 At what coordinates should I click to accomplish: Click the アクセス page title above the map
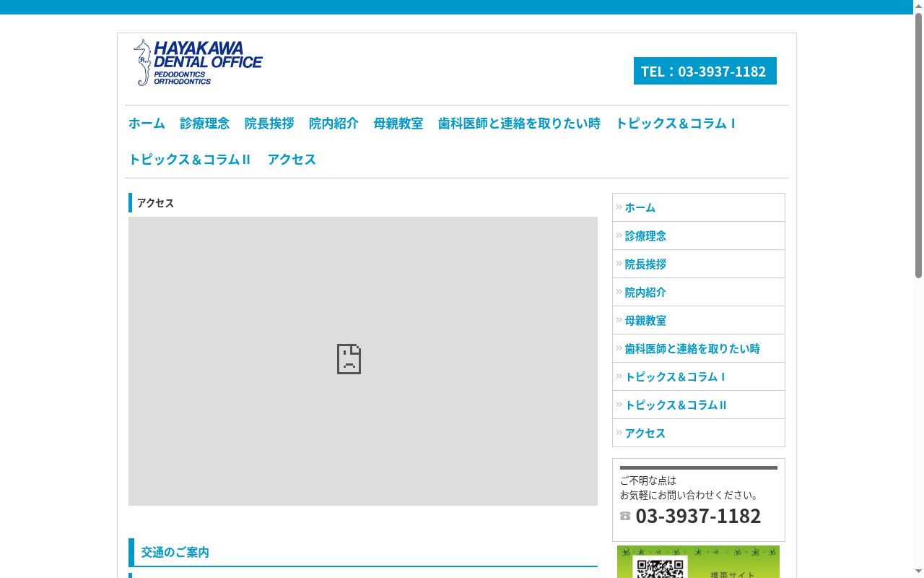click(155, 203)
